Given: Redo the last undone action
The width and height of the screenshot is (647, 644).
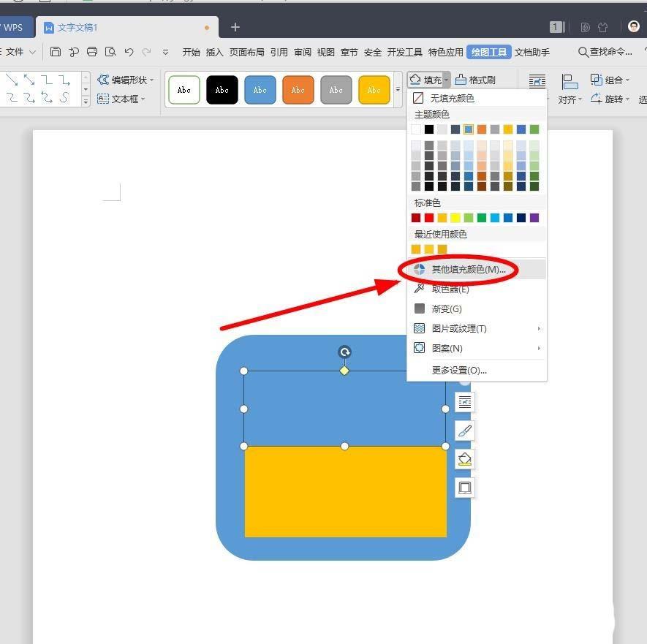Looking at the screenshot, I should [146, 52].
